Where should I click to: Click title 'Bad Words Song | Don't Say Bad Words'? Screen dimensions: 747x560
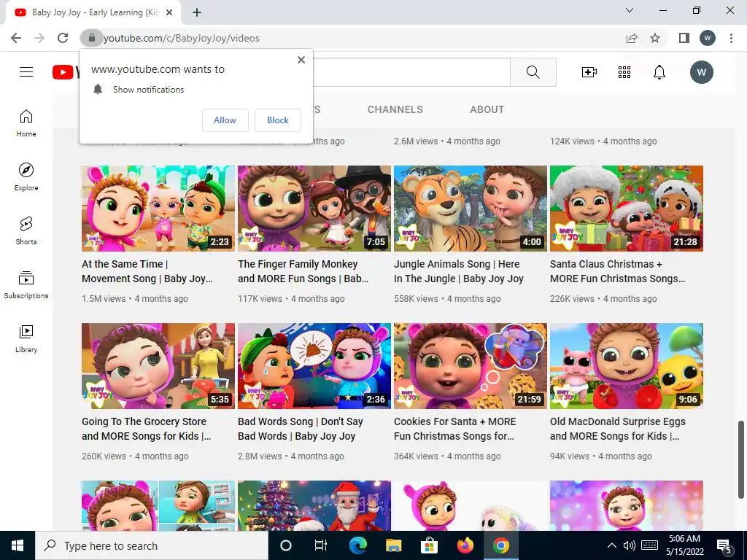coord(300,429)
